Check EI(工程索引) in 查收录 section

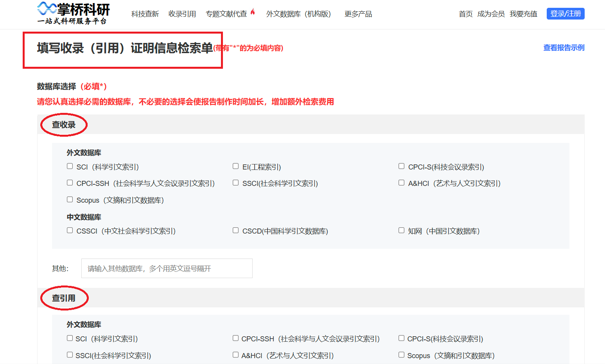pos(235,166)
